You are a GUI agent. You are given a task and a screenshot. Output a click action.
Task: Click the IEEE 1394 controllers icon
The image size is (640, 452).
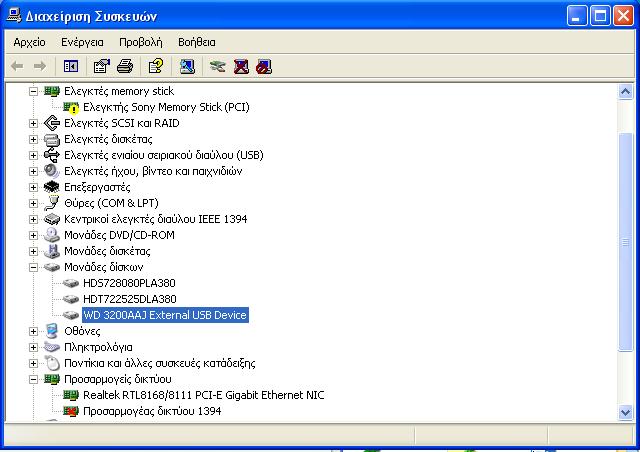[x=52, y=219]
